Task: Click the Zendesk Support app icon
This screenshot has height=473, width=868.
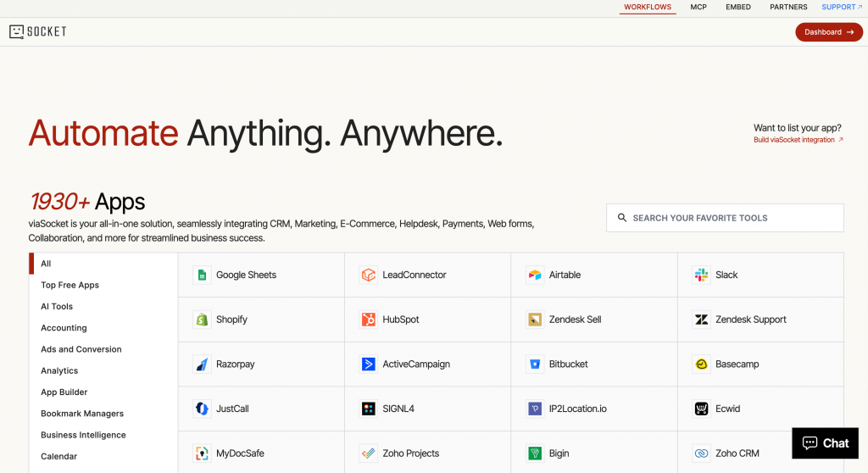Action: tap(701, 320)
